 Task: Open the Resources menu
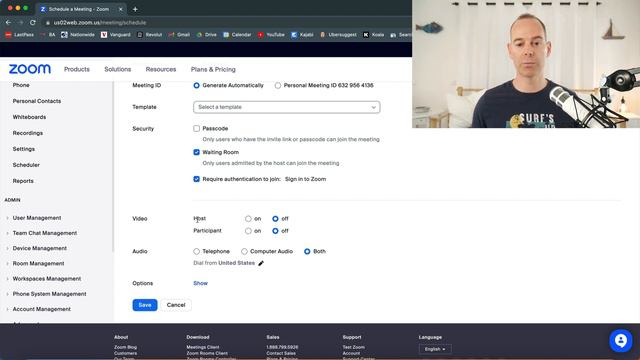pyautogui.click(x=161, y=69)
